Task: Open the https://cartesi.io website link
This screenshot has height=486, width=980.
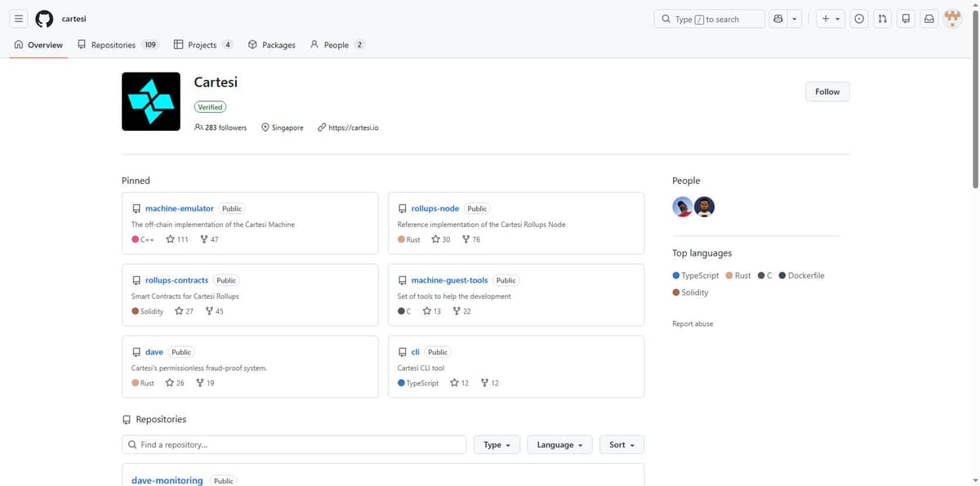Action: [353, 127]
